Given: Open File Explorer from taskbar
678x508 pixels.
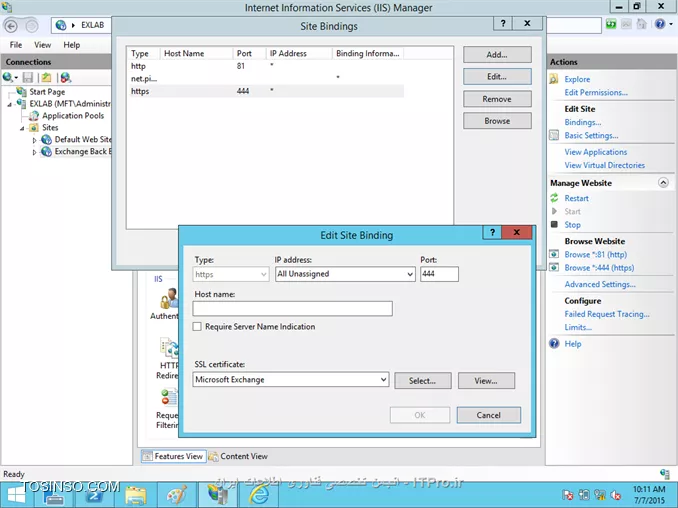Looking at the screenshot, I should point(136,495).
